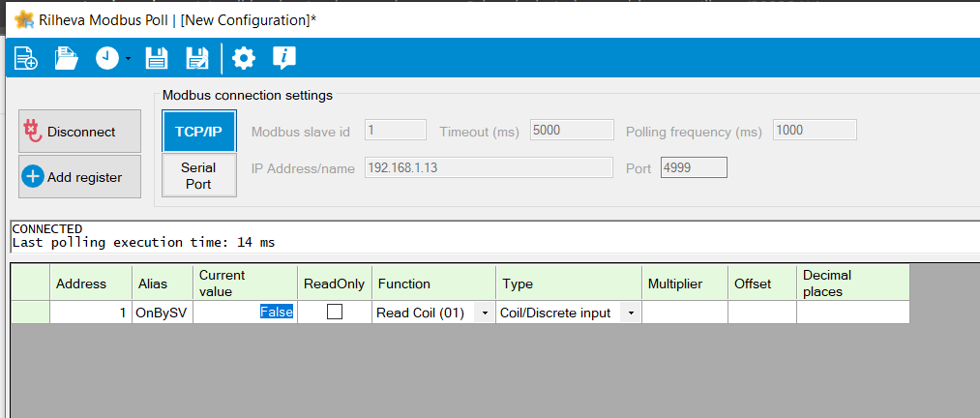Toggle the ReadOnly checkbox for OnBySV

tap(335, 313)
